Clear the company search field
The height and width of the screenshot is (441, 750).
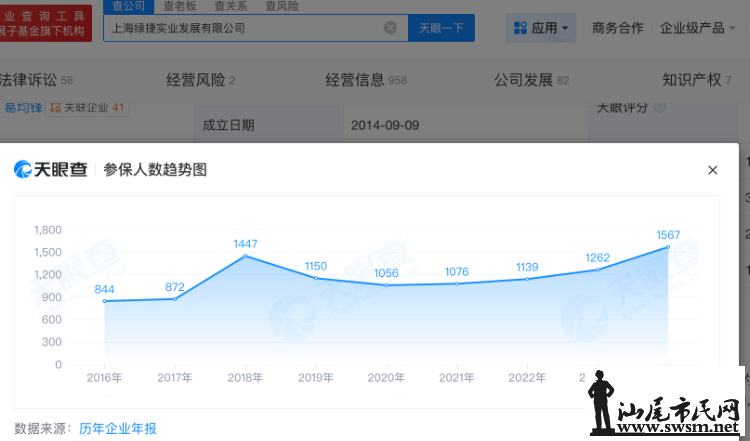point(390,28)
